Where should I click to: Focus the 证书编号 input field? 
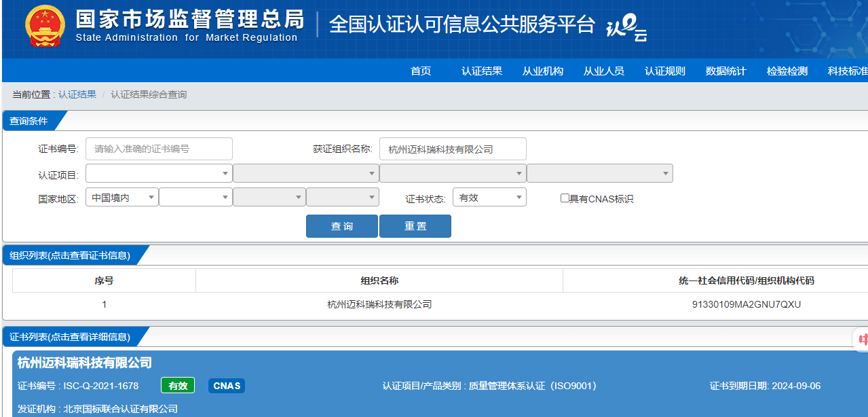pyautogui.click(x=159, y=149)
